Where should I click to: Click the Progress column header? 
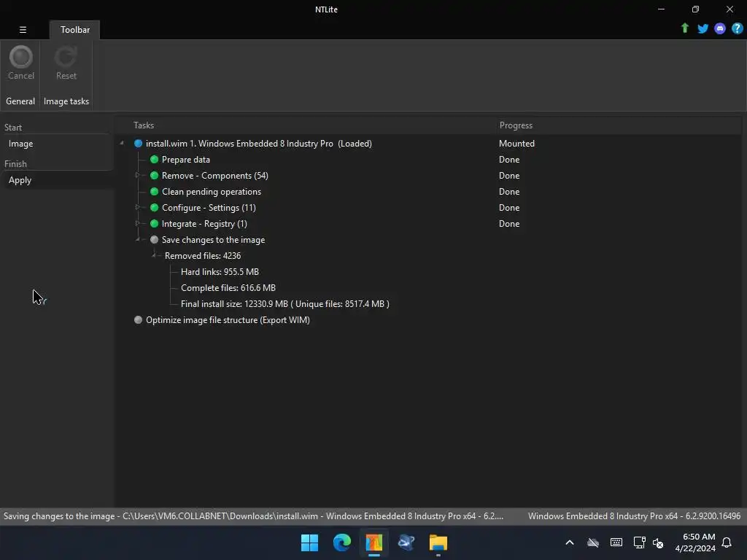tap(516, 125)
